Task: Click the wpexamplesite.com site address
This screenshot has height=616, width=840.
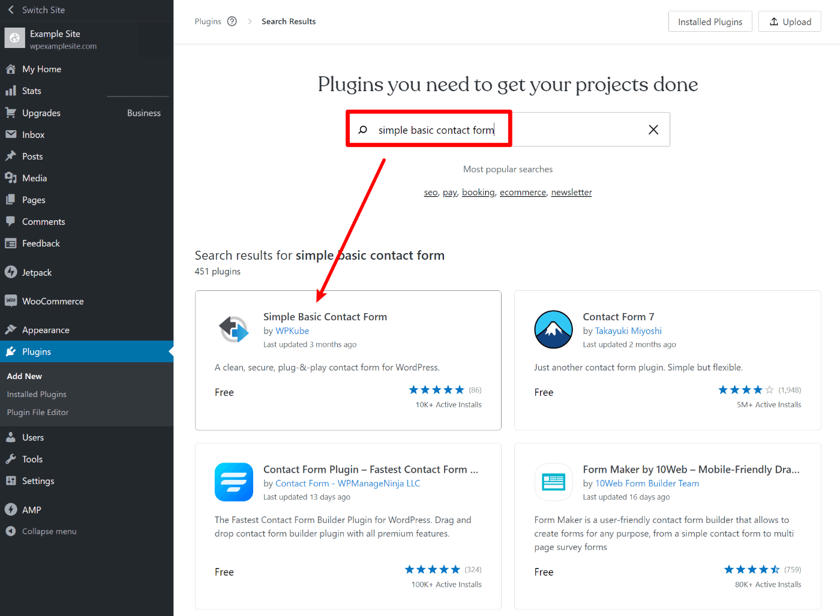Action: (x=63, y=46)
